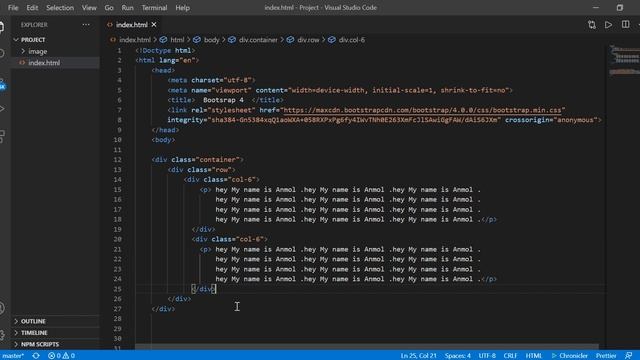Click body in the breadcrumb
Image resolution: width=640 pixels, height=360 pixels.
[x=211, y=40]
